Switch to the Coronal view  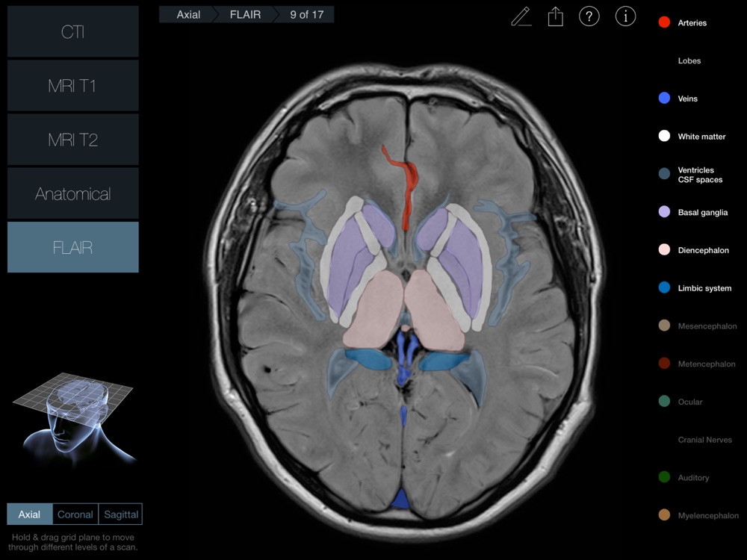[75, 514]
